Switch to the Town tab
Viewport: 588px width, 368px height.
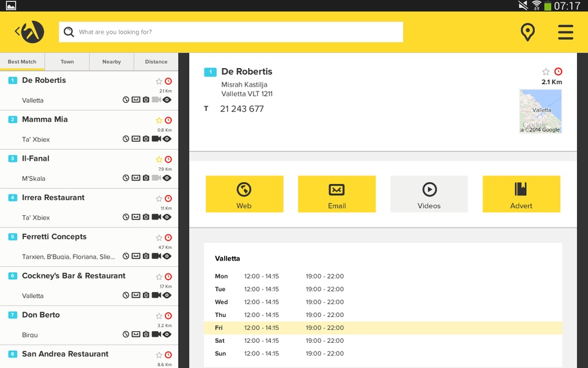[67, 61]
